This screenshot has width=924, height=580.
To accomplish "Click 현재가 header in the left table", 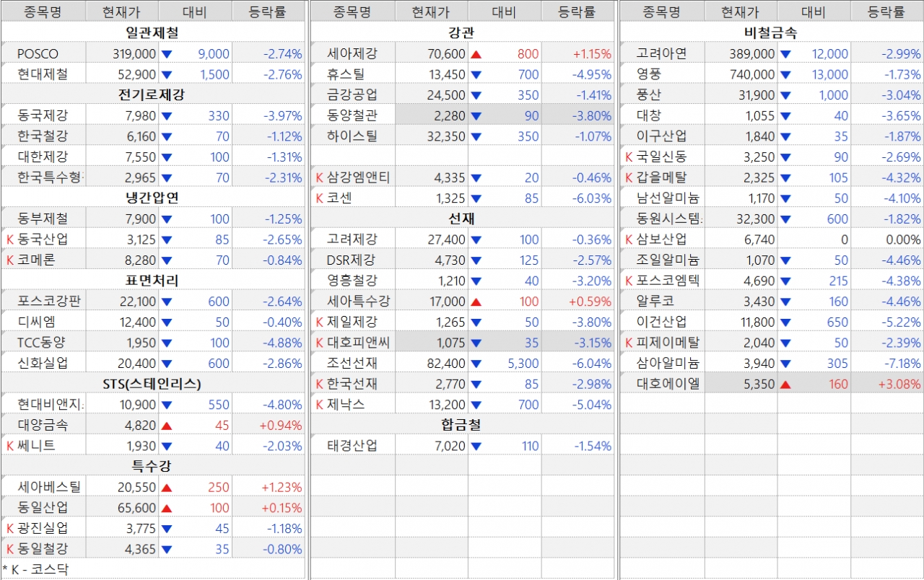I will click(x=122, y=12).
